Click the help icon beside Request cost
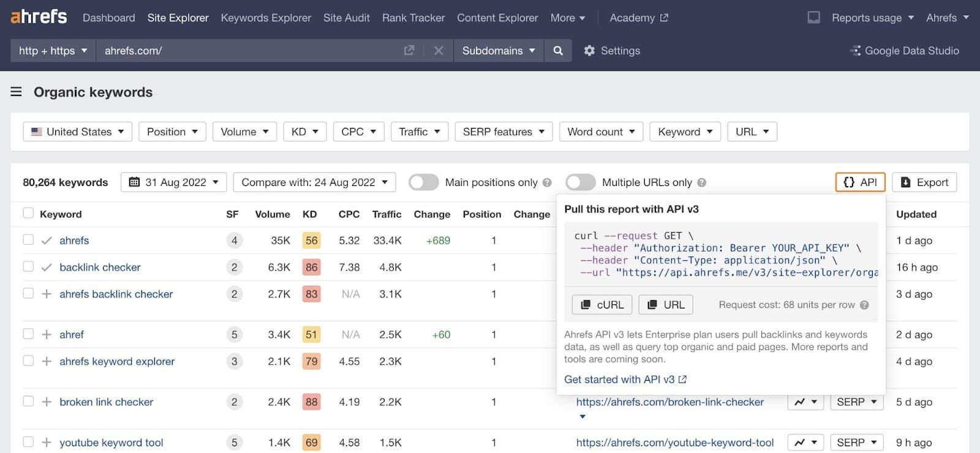The height and width of the screenshot is (453, 980). 864,305
